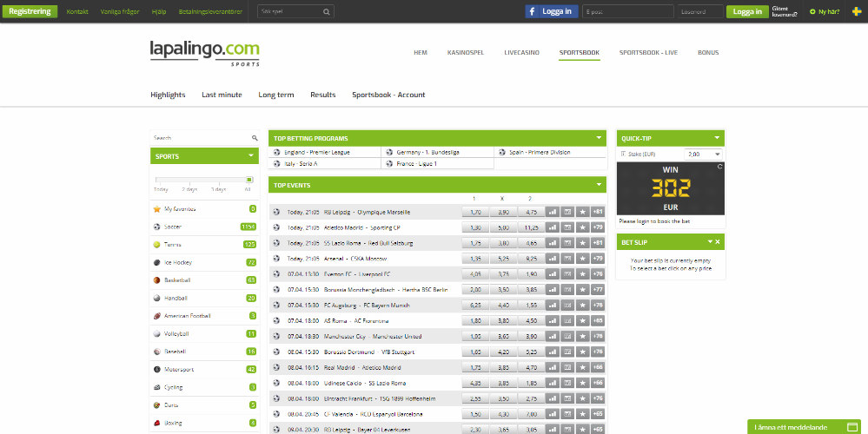Viewport: 868px width, 434px height.
Task: Collapse the Sports sidebar panel
Action: (251, 156)
